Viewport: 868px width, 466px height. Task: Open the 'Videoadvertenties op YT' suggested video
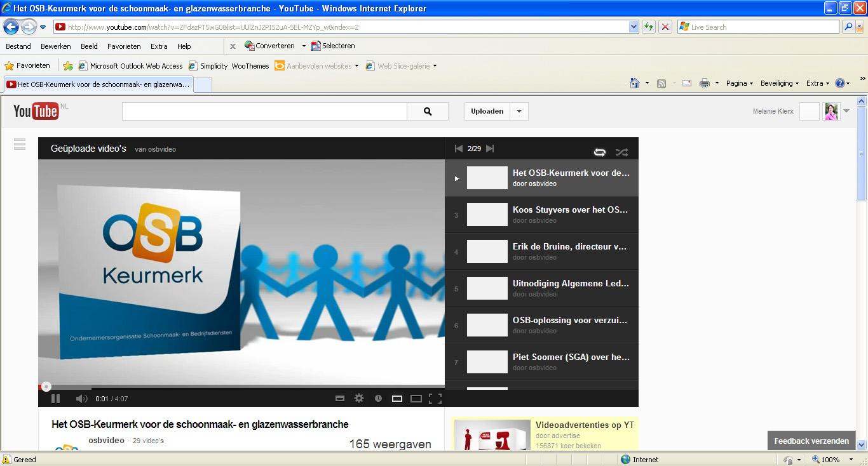coord(585,425)
